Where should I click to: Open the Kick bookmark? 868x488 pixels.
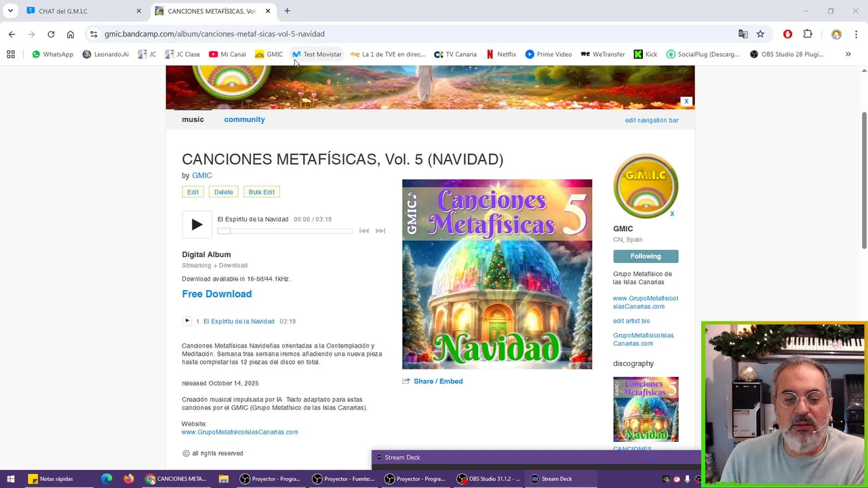tap(646, 54)
